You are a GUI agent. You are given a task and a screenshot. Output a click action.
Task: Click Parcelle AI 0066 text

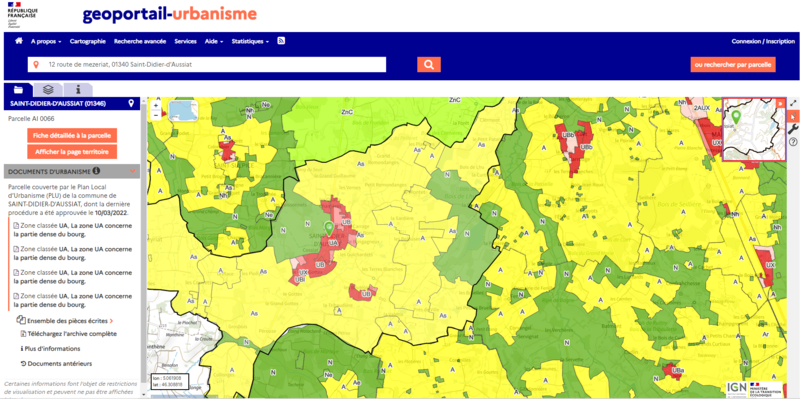click(31, 119)
